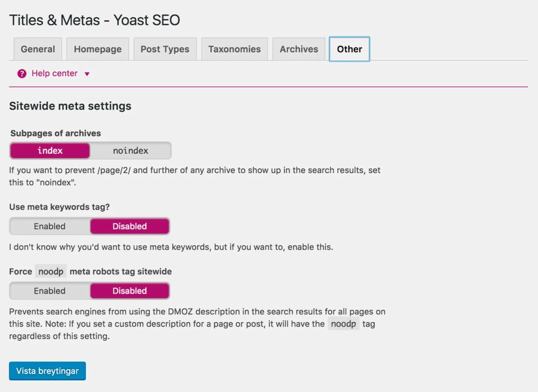Image resolution: width=538 pixels, height=392 pixels.
Task: Enable the meta keywords tag
Action: coord(50,226)
